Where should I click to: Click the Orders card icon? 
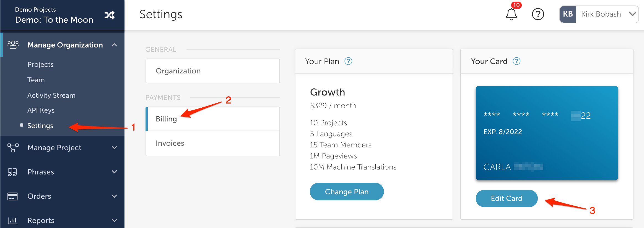coord(12,196)
